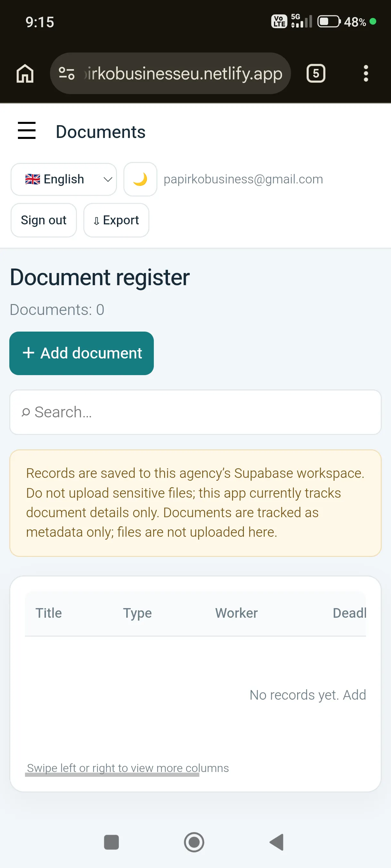Tap the site settings icon in address bar
The width and height of the screenshot is (391, 868).
click(66, 73)
